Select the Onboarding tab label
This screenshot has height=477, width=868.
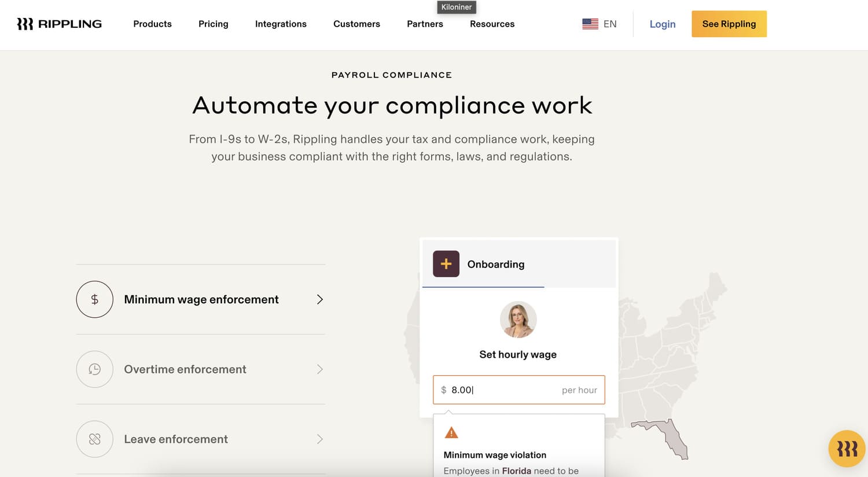496,264
